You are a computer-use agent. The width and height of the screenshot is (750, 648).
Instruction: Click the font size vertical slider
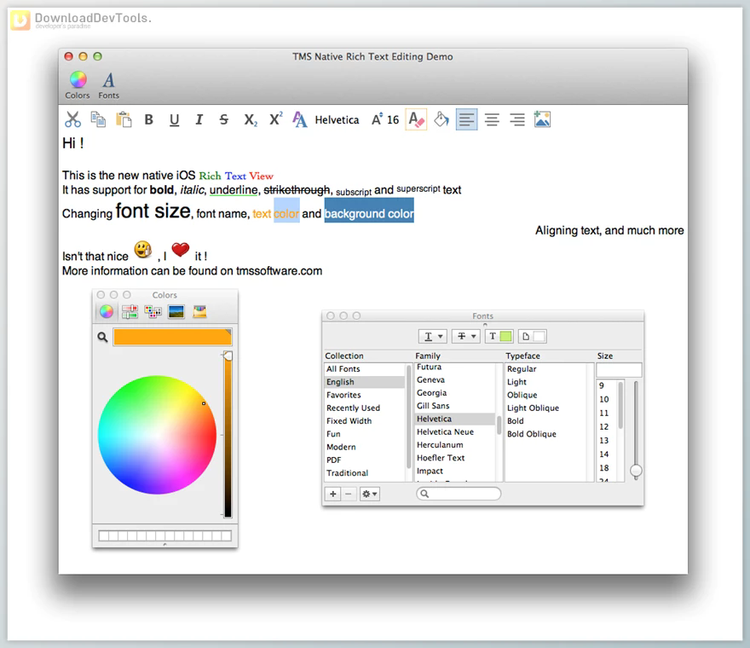(636, 430)
